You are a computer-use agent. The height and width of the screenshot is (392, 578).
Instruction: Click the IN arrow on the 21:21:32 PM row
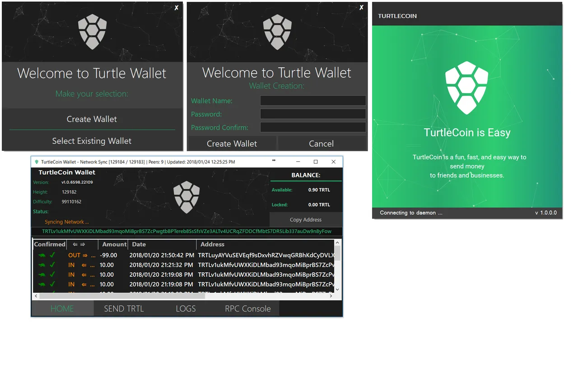coord(84,265)
